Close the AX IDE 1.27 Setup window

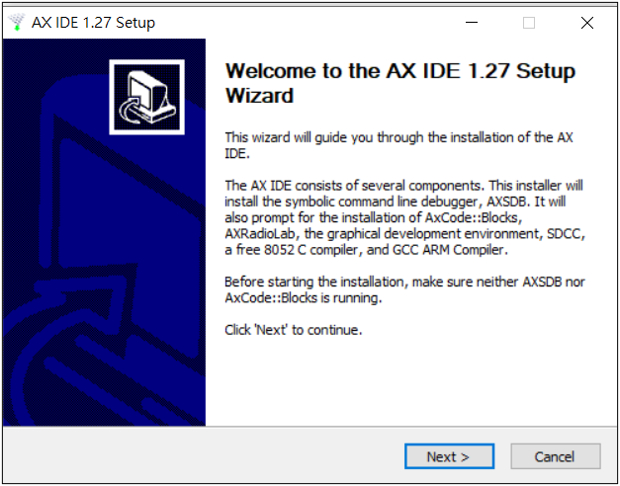pyautogui.click(x=587, y=23)
